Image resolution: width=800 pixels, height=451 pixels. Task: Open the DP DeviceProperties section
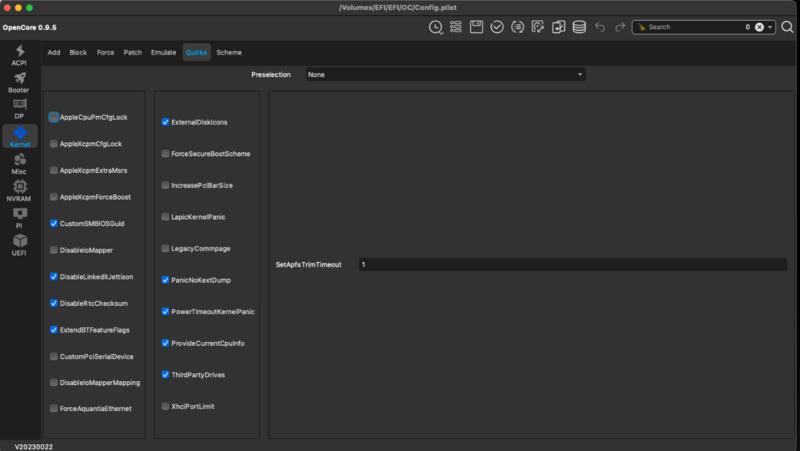(19, 109)
